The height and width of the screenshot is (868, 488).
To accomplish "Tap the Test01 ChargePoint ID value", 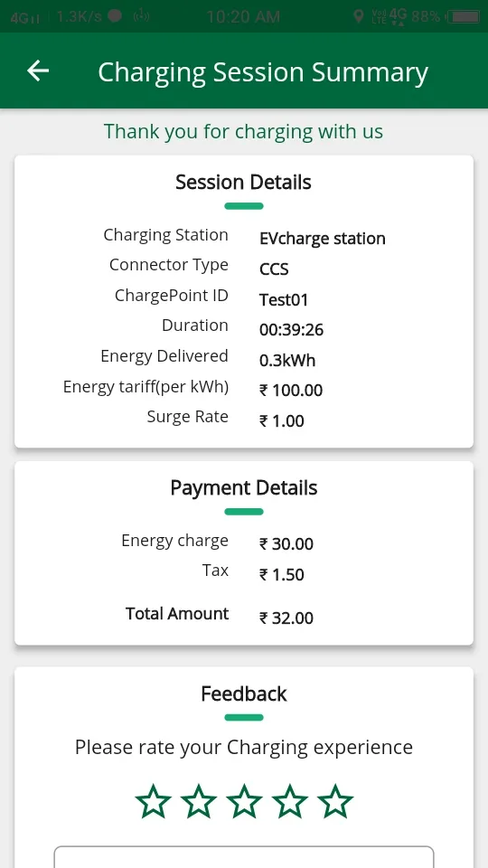I will [x=284, y=299].
